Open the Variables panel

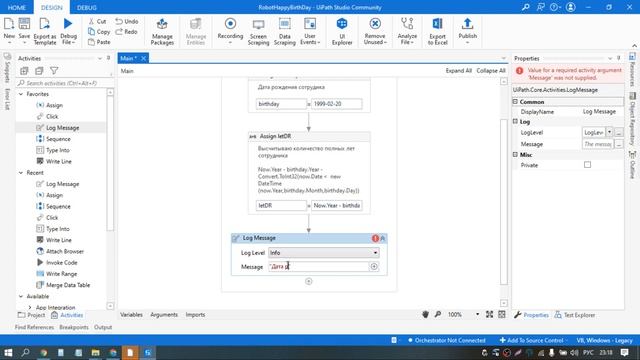click(131, 315)
